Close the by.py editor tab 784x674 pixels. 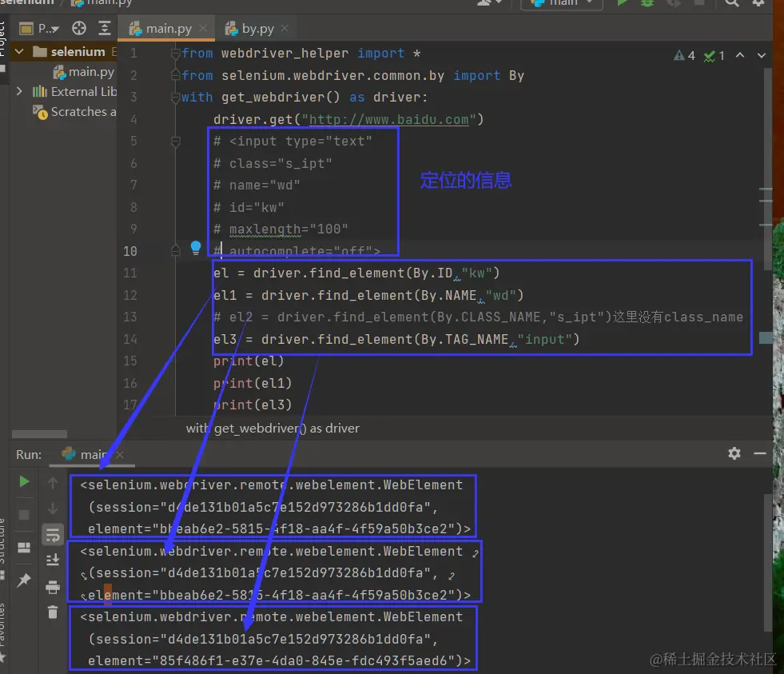coord(285,29)
